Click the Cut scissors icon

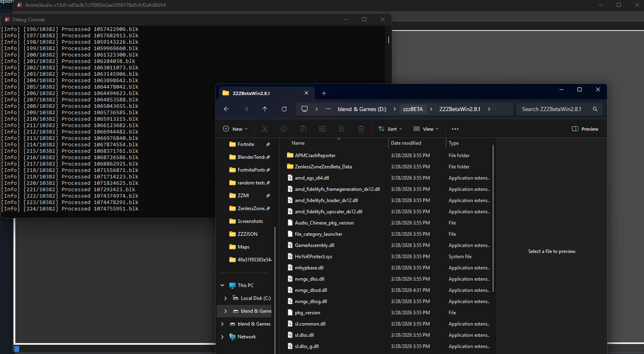click(265, 129)
